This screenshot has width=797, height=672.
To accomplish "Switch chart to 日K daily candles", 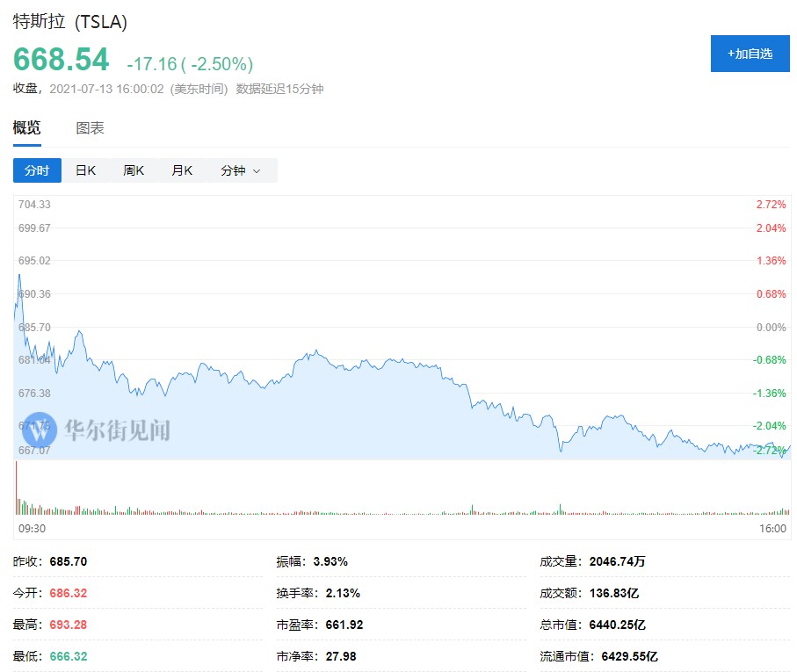I will point(85,170).
